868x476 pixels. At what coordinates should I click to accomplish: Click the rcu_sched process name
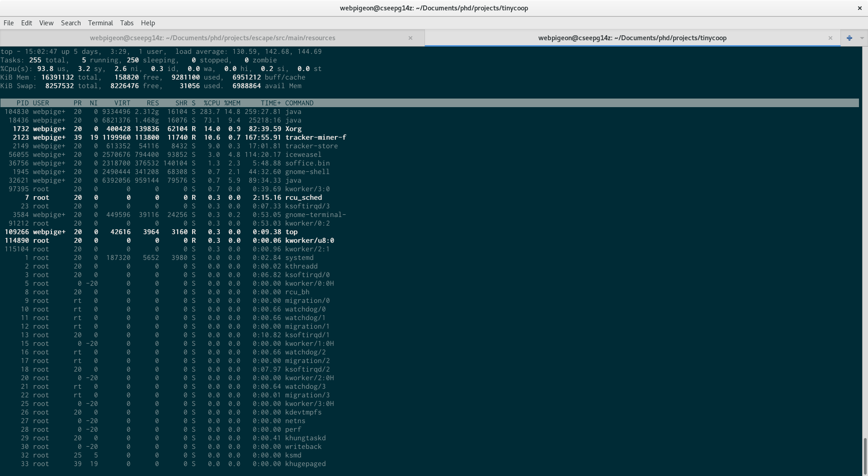tap(303, 198)
